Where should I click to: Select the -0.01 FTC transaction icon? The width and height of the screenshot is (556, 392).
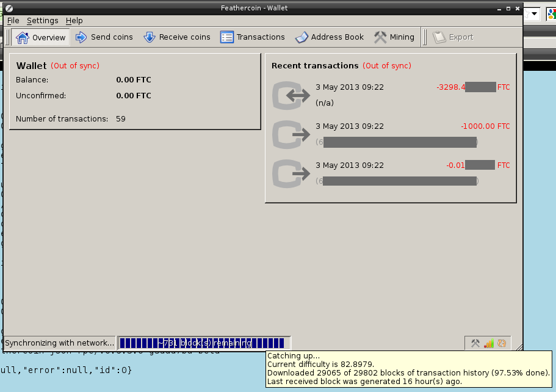[291, 173]
